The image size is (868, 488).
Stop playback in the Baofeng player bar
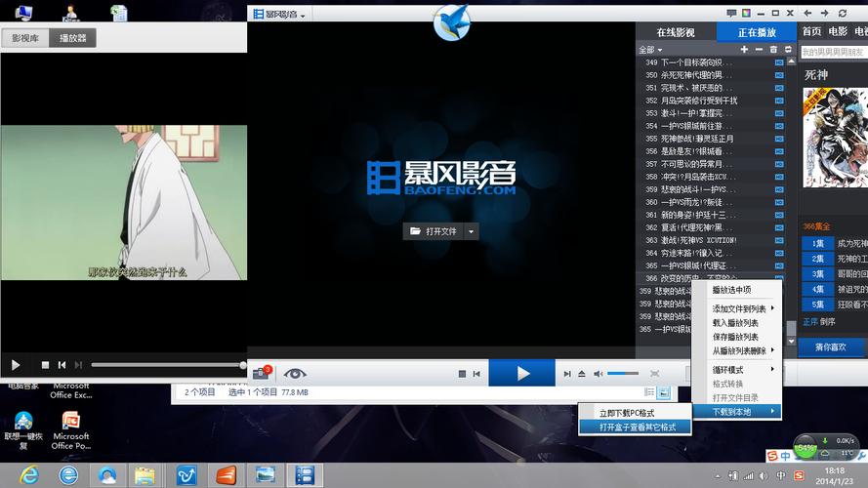tap(462, 374)
